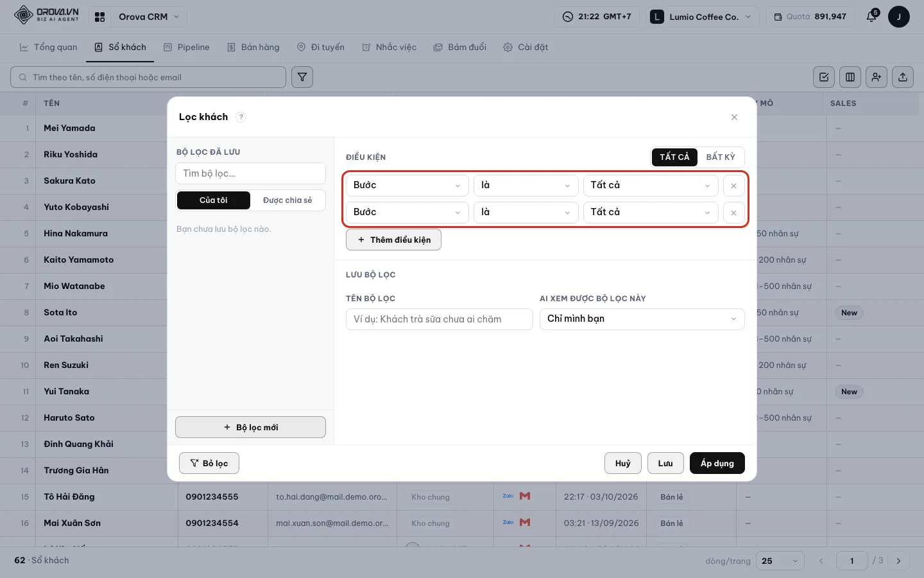Screen dimensions: 924x578
Task: Select the Của tôi saved filters toggle
Action: tap(213, 200)
